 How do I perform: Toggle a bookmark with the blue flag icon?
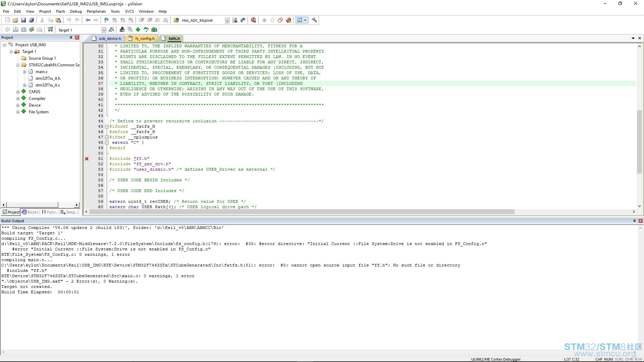point(106,20)
